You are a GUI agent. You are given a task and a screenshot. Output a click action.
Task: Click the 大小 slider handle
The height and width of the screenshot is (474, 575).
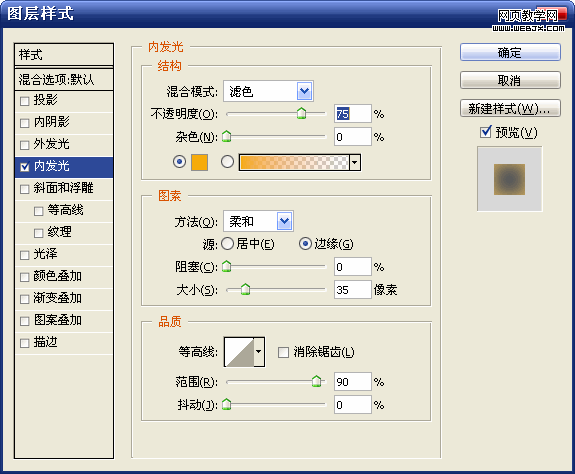click(245, 289)
